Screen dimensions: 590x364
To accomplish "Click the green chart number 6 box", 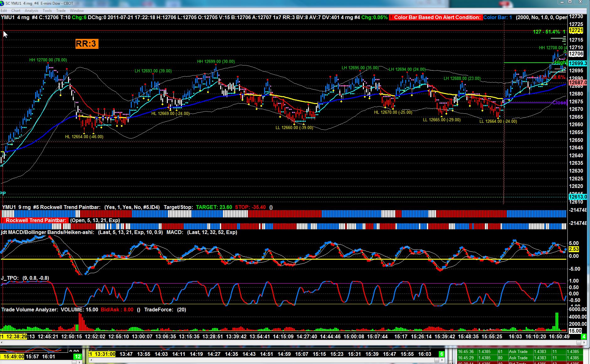I will [x=441, y=354].
